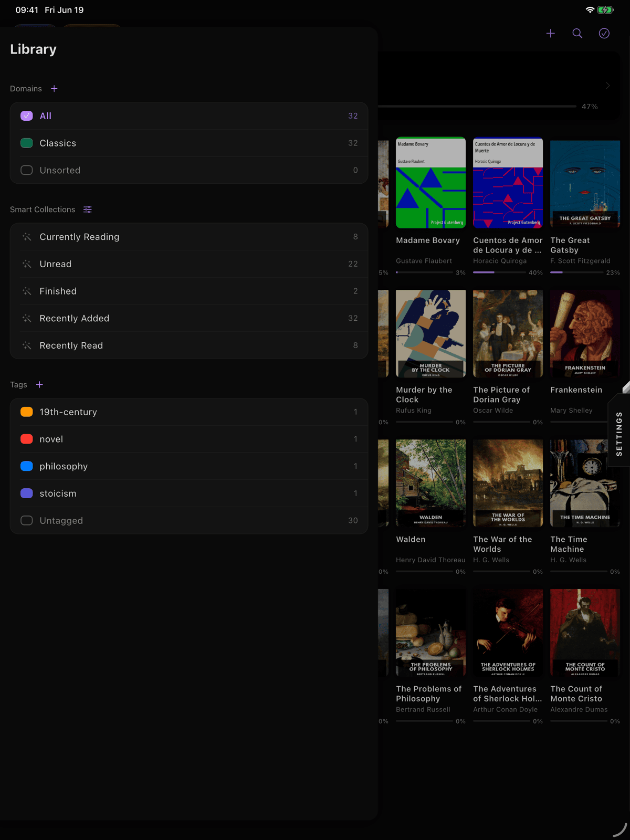Open the Cuentos de Amor book cover
The height and width of the screenshot is (840, 630).
pos(508,183)
